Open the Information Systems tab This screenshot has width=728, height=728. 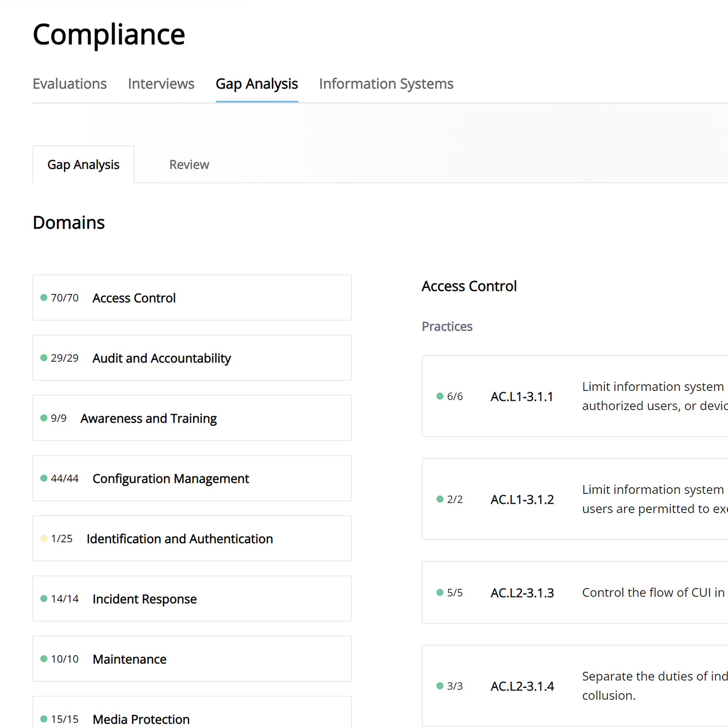(386, 84)
